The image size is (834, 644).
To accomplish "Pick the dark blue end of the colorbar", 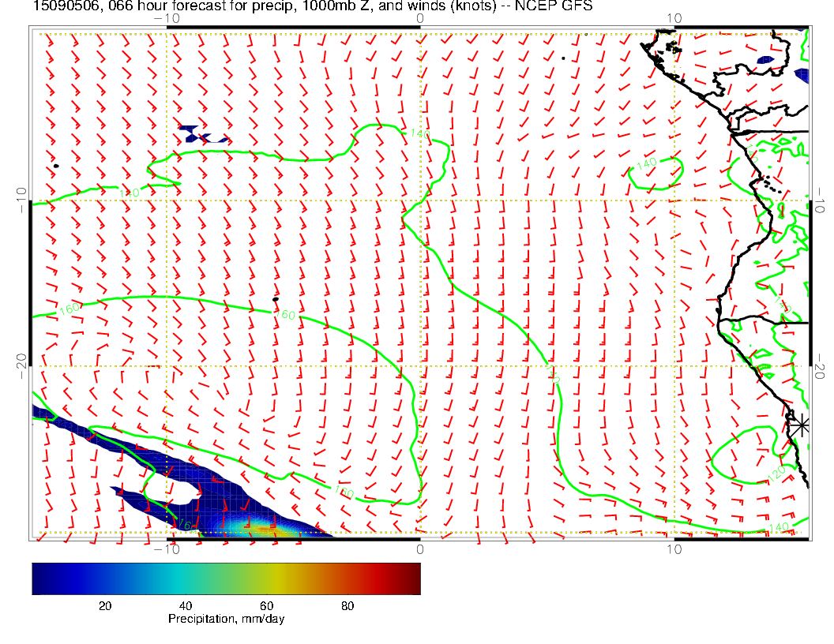I will coord(37,578).
